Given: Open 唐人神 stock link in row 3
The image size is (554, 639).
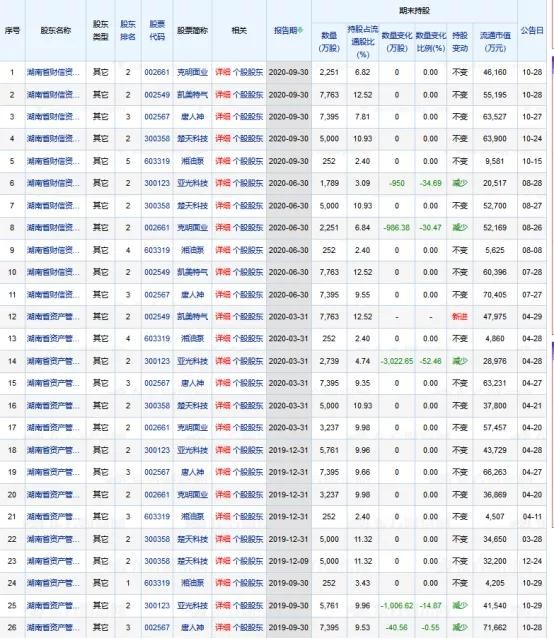Looking at the screenshot, I should click(x=192, y=117).
